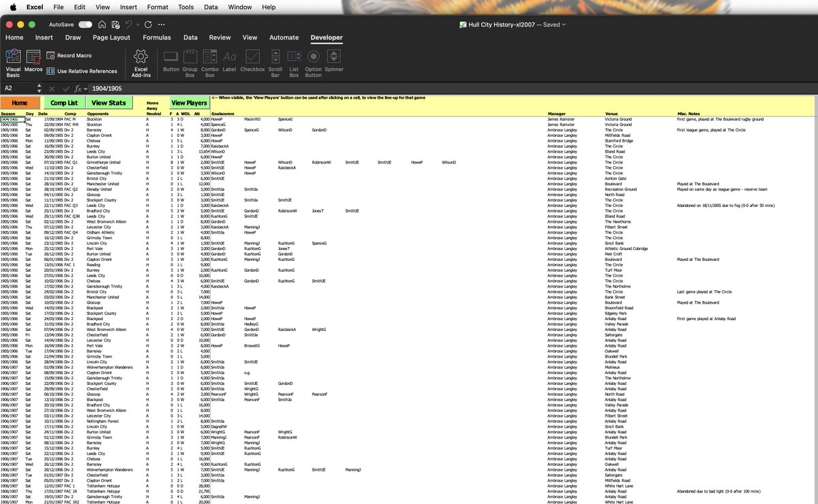This screenshot has height=504, width=818.
Task: Expand the formula bar function dropdown
Action: [x=85, y=89]
